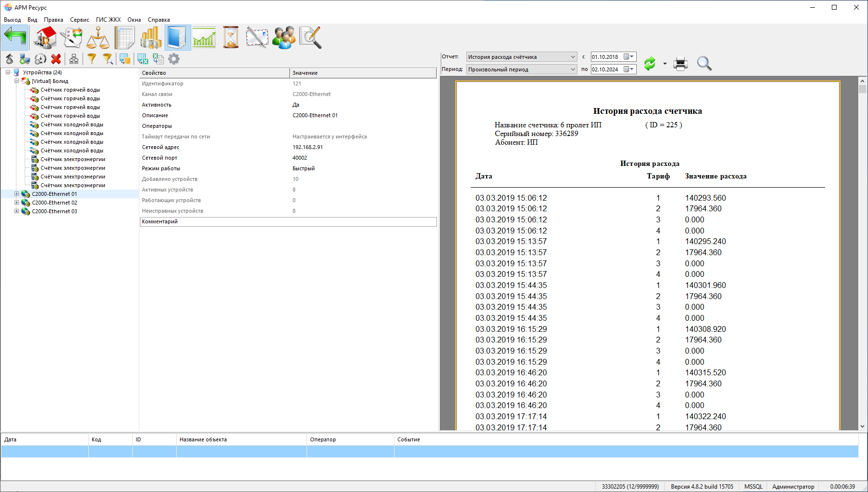Click the Название объекта column header
Viewport: 868px width, 492px height.
[x=241, y=439]
